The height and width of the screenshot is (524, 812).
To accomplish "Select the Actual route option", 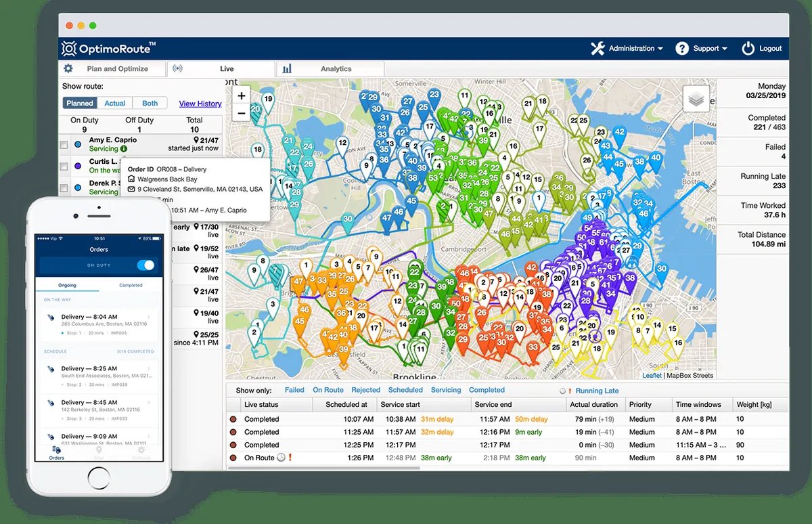I will coord(115,104).
